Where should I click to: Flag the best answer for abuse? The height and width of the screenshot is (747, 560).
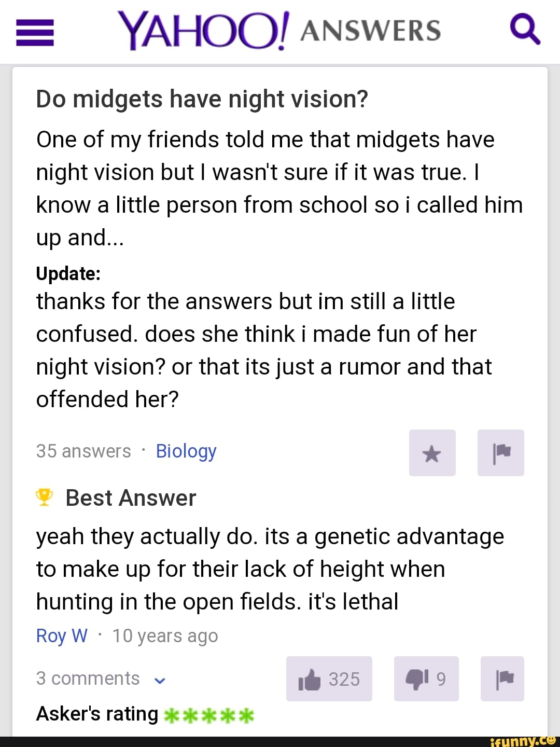click(502, 679)
